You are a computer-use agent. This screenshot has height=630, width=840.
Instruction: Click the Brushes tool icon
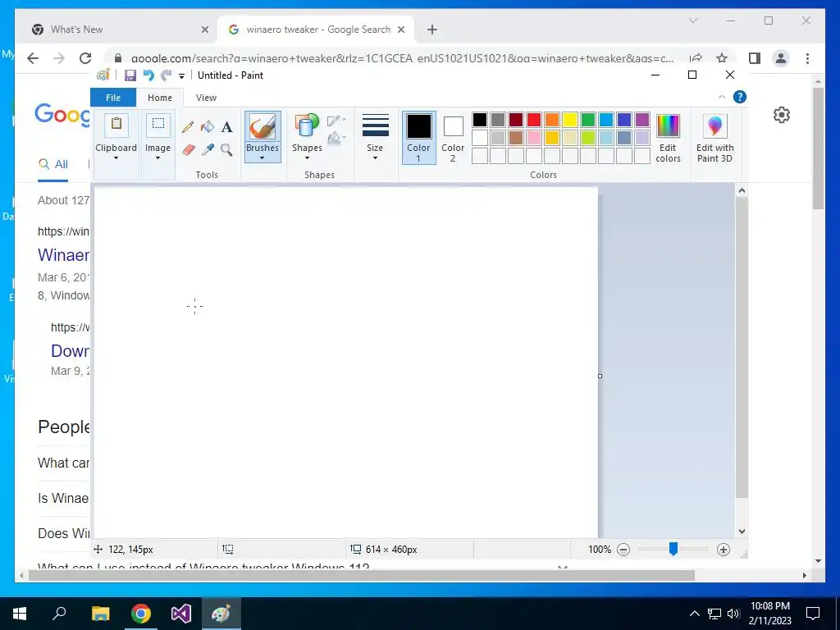pyautogui.click(x=262, y=127)
